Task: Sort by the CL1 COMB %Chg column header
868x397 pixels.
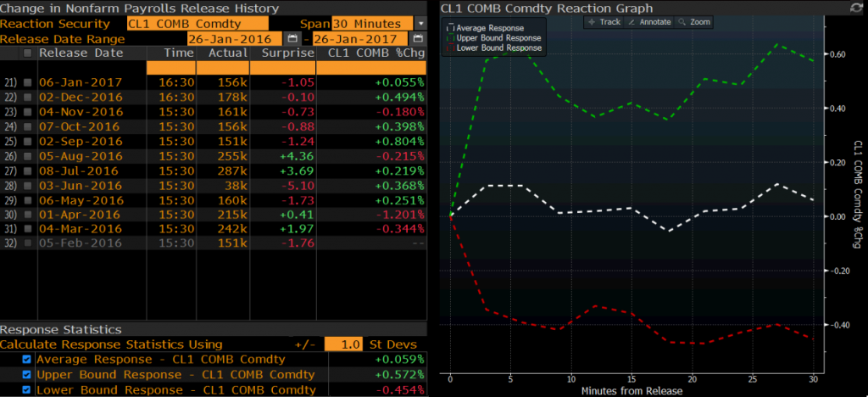Action: click(x=376, y=53)
